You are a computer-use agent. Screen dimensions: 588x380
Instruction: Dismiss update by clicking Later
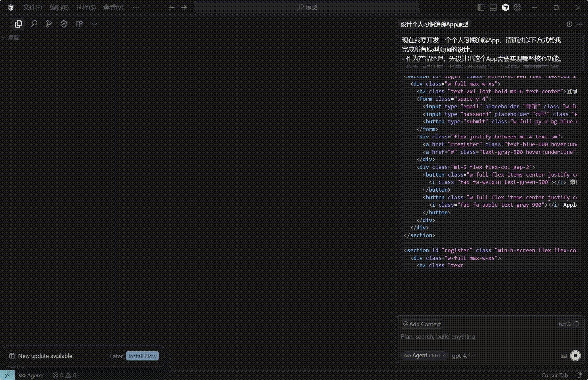[x=116, y=356]
